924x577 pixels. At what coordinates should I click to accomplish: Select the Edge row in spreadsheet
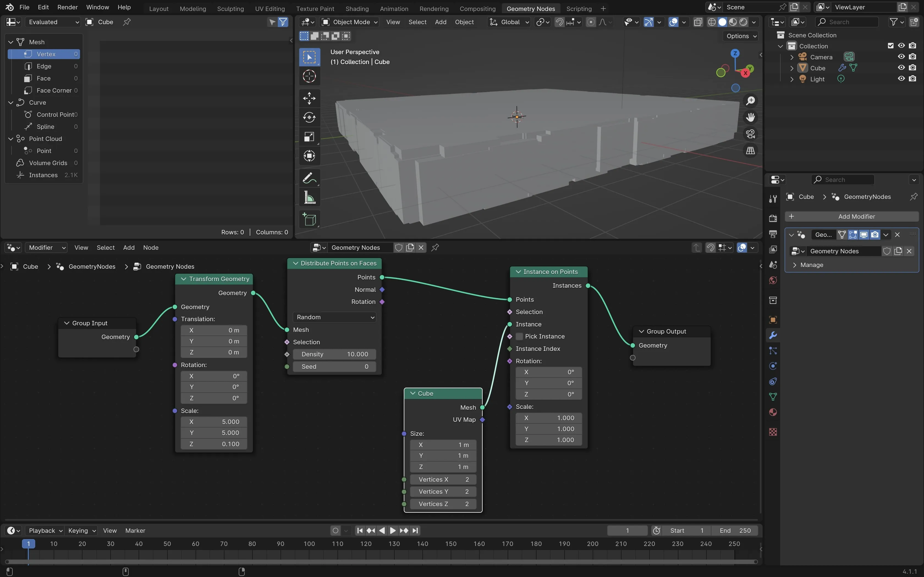[x=44, y=66]
